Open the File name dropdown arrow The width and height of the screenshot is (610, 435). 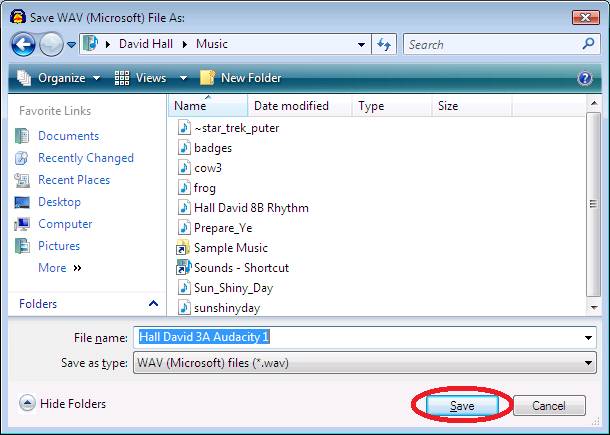pyautogui.click(x=589, y=338)
